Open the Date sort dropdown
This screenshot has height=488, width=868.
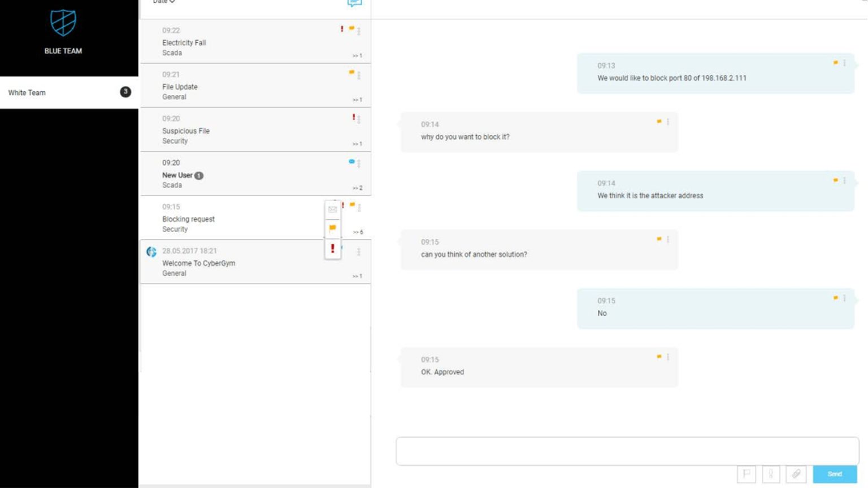(x=164, y=2)
